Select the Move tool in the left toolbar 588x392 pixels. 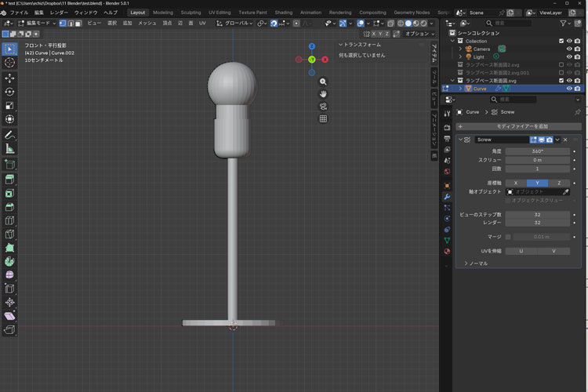point(9,78)
